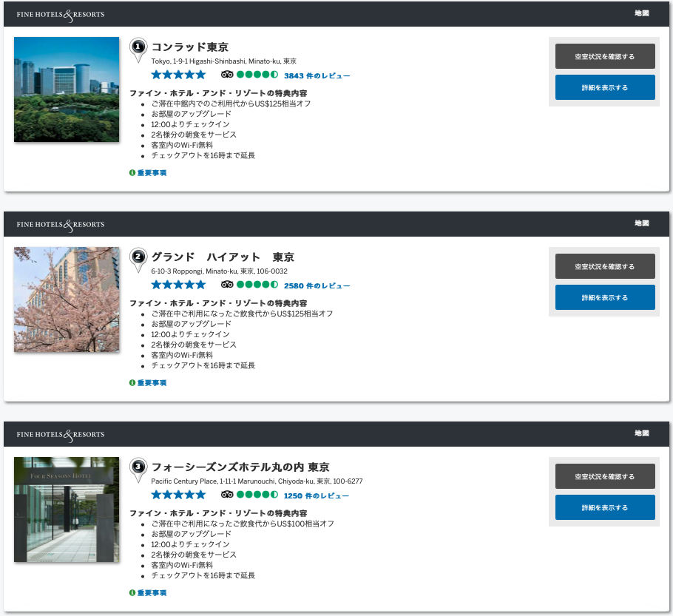Click the Fine Hotels & Resorts logo above フォーシーズンズ
The width and height of the screenshot is (673, 616).
click(x=61, y=435)
